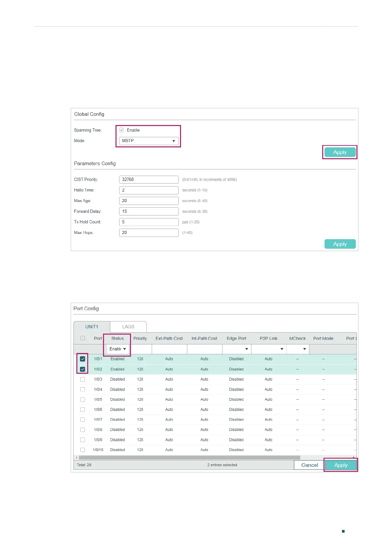Screen dimensions: 392x554
Task: Switch to the LAGS tab
Action: (x=128, y=327)
